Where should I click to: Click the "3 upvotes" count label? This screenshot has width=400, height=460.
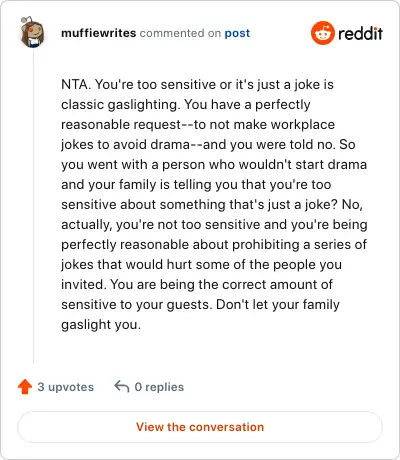pos(66,387)
